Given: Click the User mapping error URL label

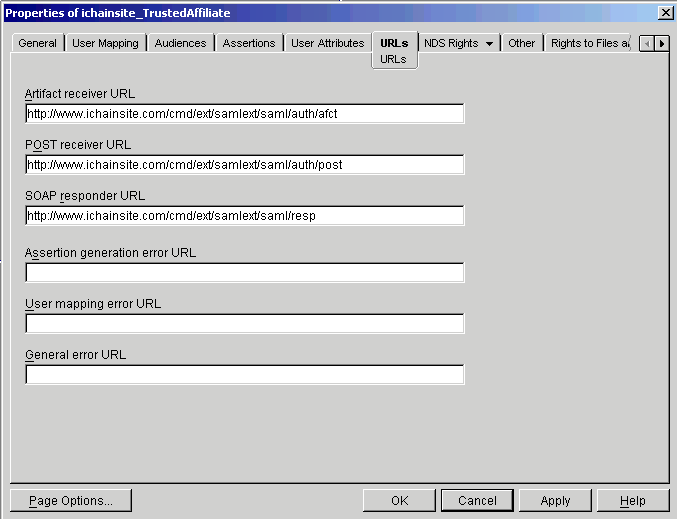Looking at the screenshot, I should [x=93, y=304].
